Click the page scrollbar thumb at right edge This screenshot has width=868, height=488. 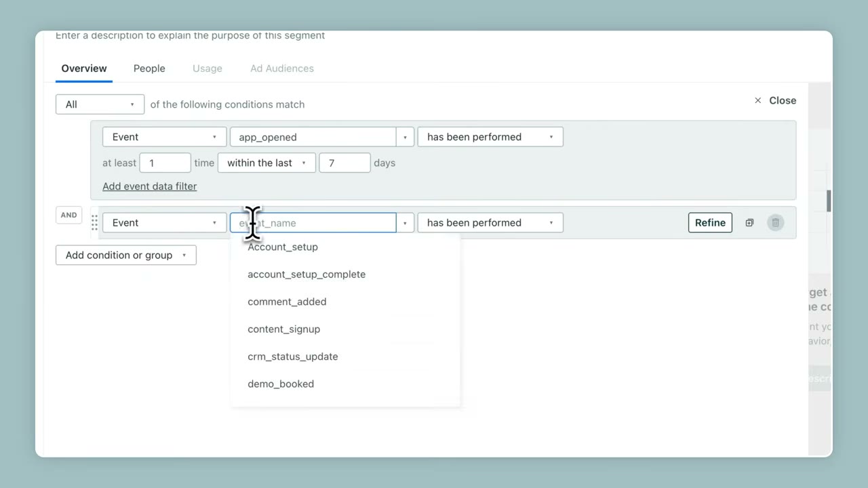pos(829,201)
